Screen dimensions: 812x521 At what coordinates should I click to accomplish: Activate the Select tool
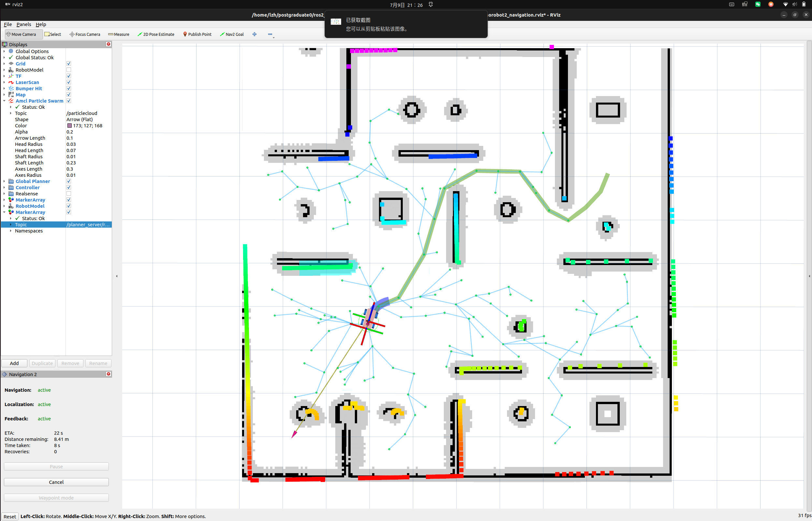(x=53, y=34)
